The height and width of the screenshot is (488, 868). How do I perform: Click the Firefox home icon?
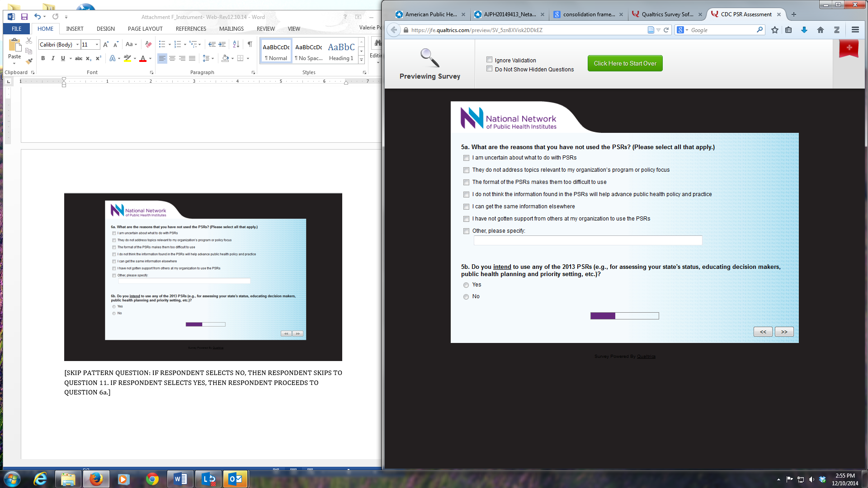point(821,30)
